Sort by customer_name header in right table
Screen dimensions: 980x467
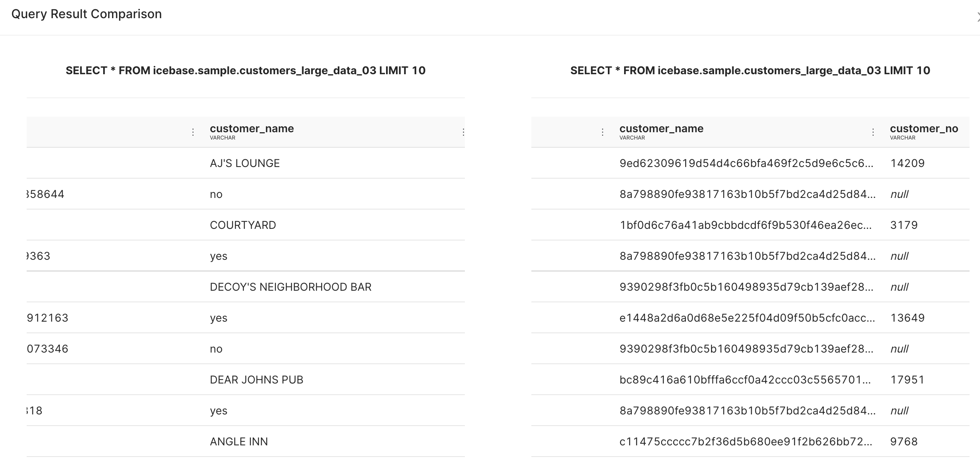pos(661,129)
